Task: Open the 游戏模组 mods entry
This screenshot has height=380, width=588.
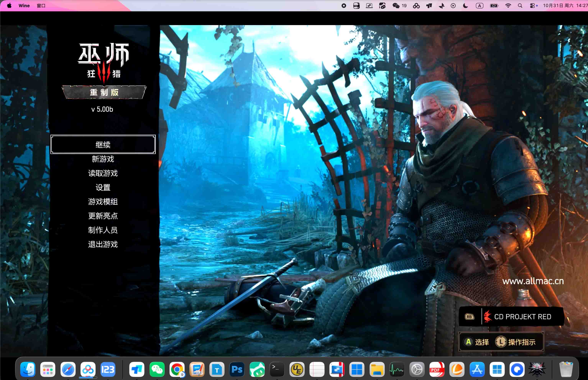Action: tap(103, 202)
